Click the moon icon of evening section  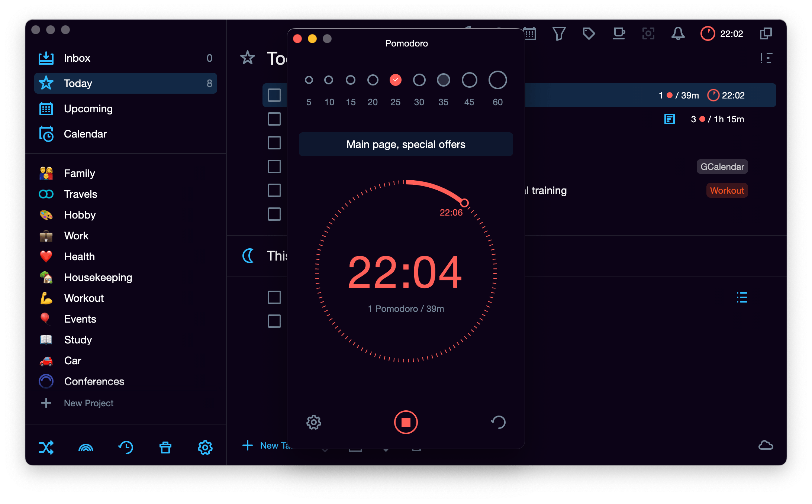point(248,256)
